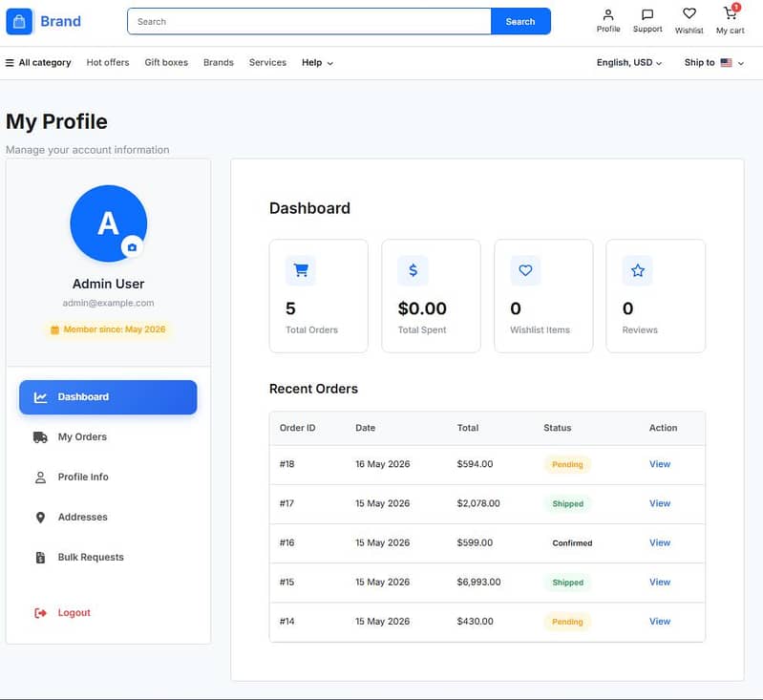Click the blue Search button
Screen dimensions: 763x700
click(520, 21)
